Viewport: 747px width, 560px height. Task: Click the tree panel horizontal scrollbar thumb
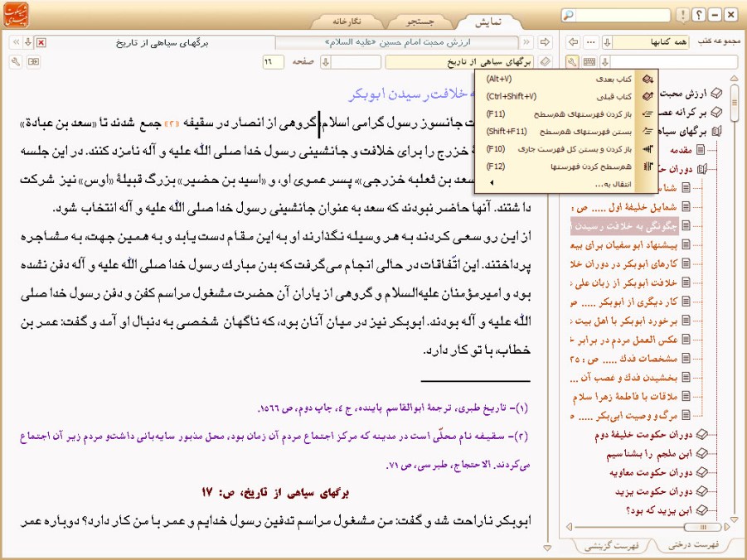pyautogui.click(x=701, y=527)
